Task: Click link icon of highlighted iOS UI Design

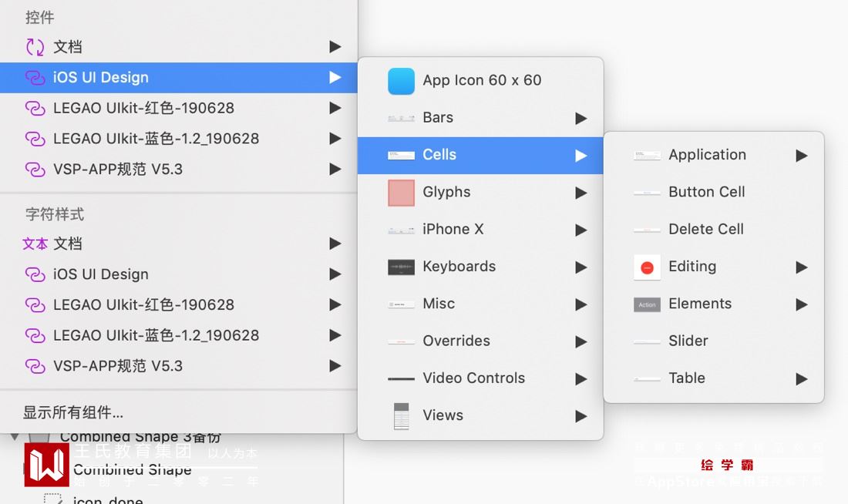Action: [x=35, y=78]
